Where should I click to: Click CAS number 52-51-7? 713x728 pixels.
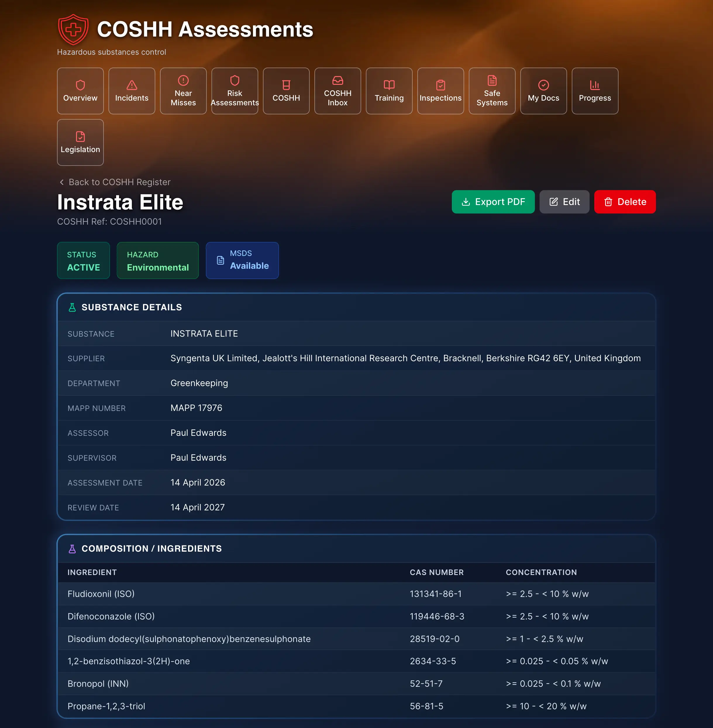tap(426, 684)
